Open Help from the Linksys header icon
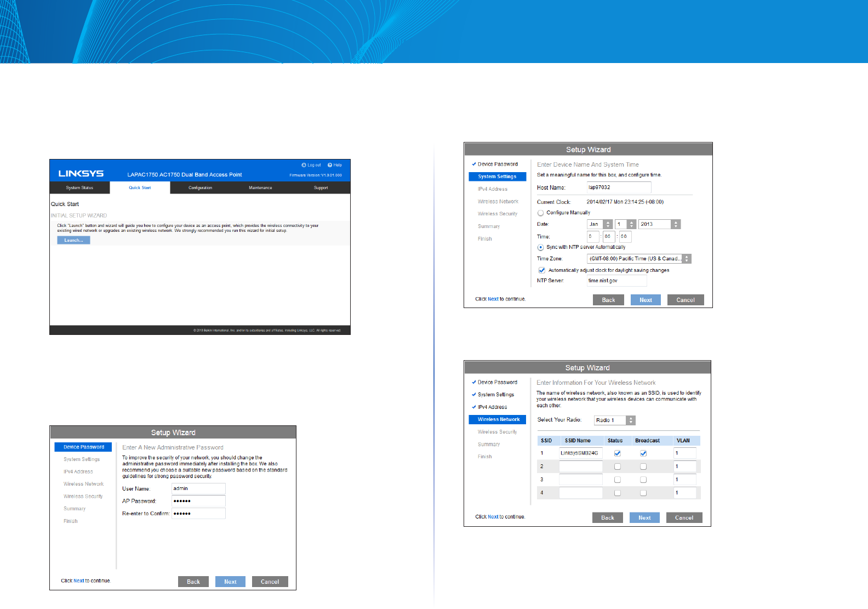This screenshot has height=609, width=868. [x=330, y=165]
